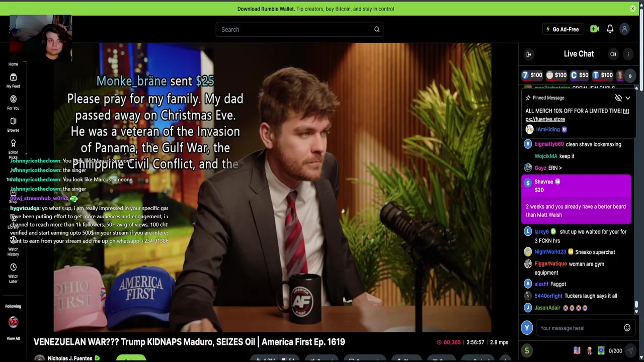Open fuentes.store link in pinned message
The width and height of the screenshot is (644, 362).
coord(577,115)
